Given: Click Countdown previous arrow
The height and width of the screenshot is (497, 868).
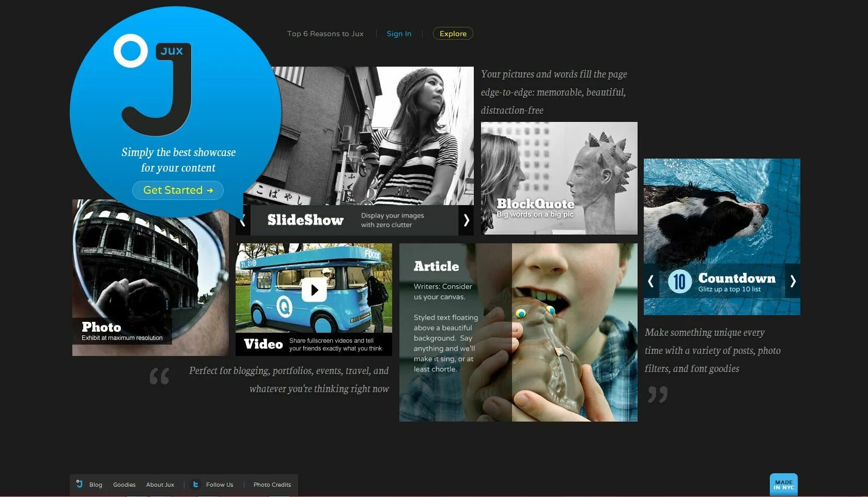Looking at the screenshot, I should point(651,281).
